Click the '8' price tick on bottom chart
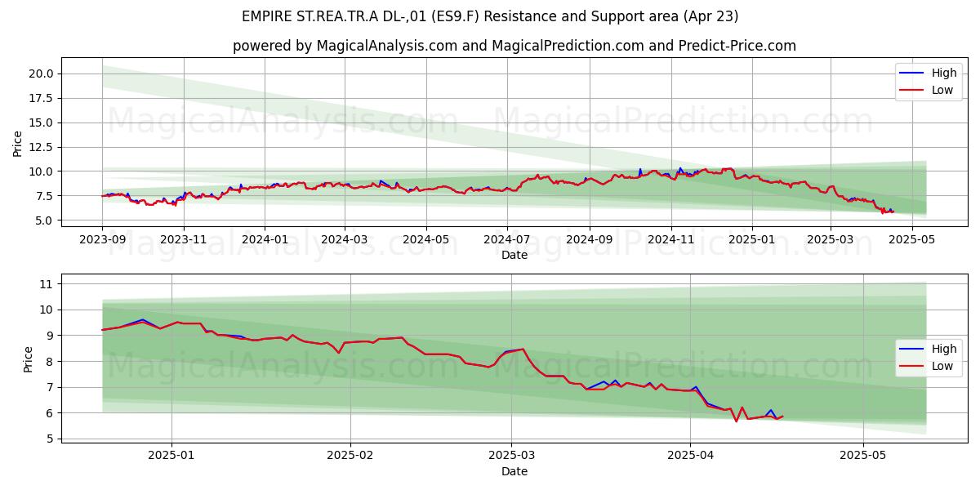The width and height of the screenshot is (980, 490). click(48, 362)
